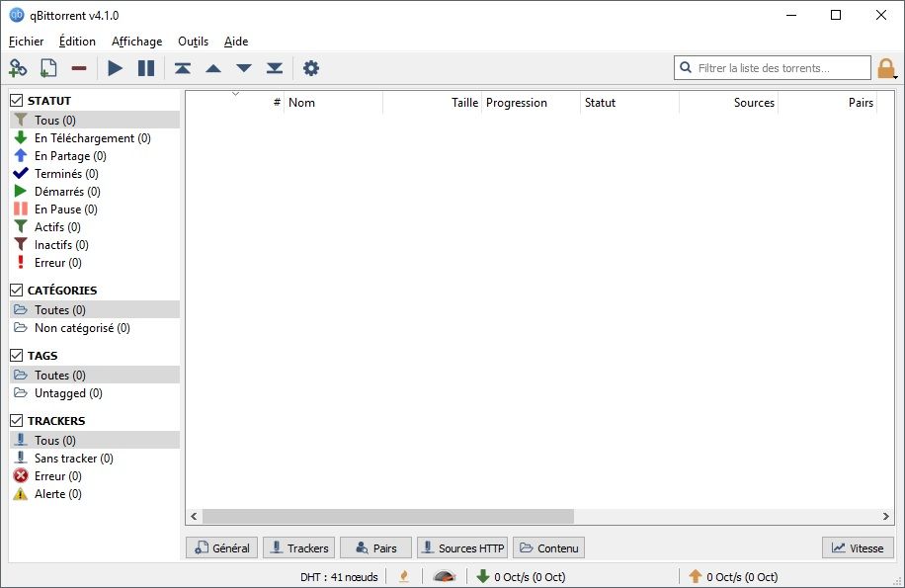
Task: Filter by En Pause (0)
Action: (x=95, y=210)
